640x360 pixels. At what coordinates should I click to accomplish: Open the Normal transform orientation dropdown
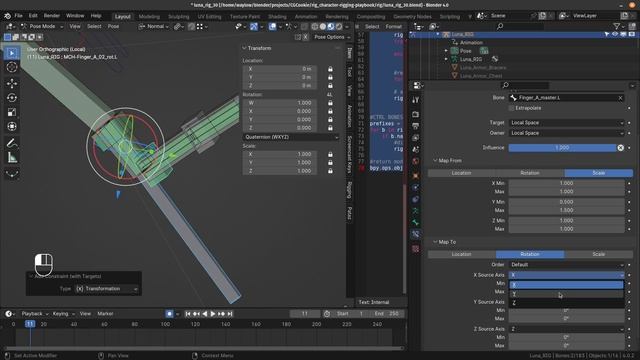(153, 27)
